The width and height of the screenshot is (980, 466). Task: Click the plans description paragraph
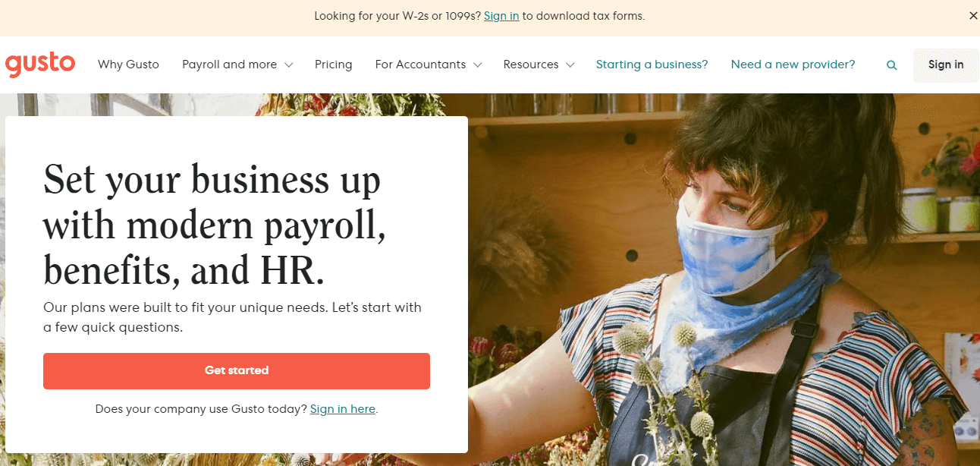pyautogui.click(x=232, y=317)
